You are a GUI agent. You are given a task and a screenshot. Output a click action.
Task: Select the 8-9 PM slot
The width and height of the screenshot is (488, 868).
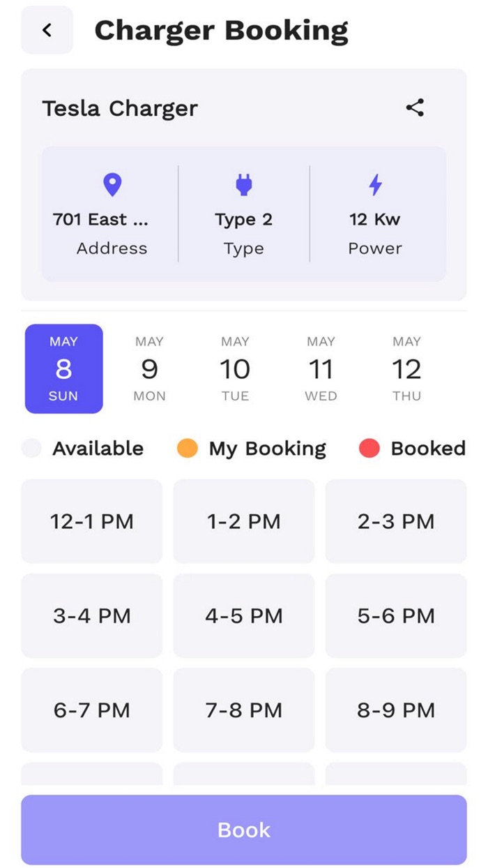pyautogui.click(x=396, y=710)
